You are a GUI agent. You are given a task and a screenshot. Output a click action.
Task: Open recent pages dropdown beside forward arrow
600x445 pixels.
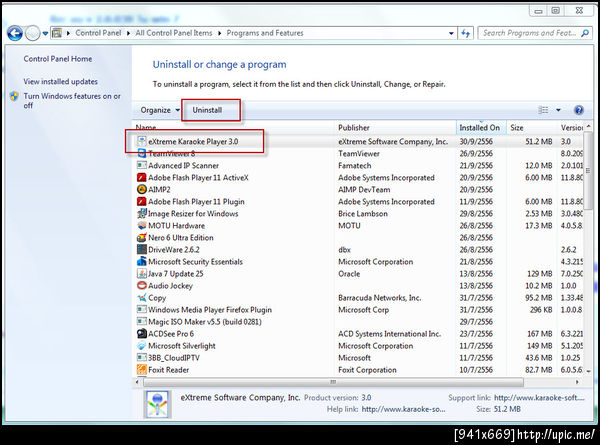(x=45, y=34)
